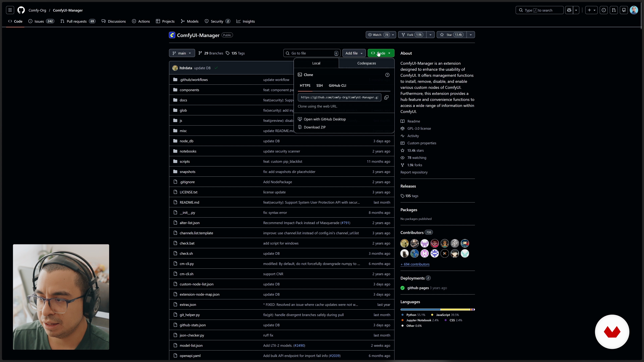This screenshot has height=362, width=644.
Task: Open the header Issues shortcut icon
Action: point(604,10)
